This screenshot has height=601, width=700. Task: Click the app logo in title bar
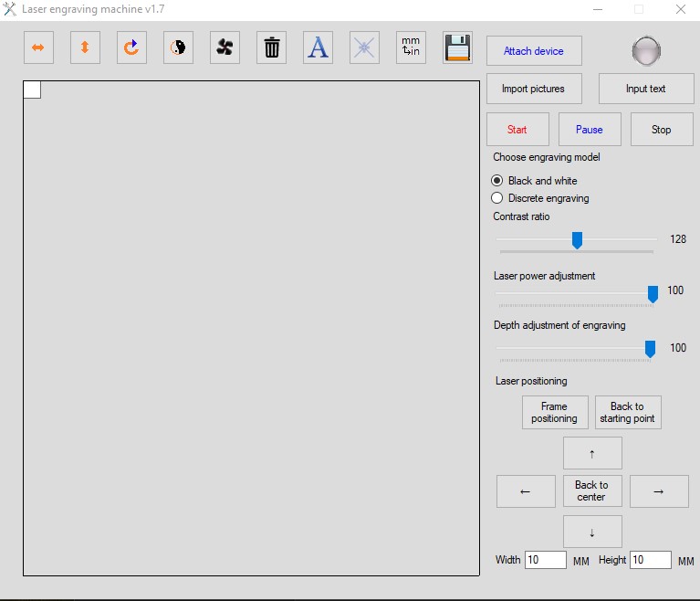tap(9, 9)
